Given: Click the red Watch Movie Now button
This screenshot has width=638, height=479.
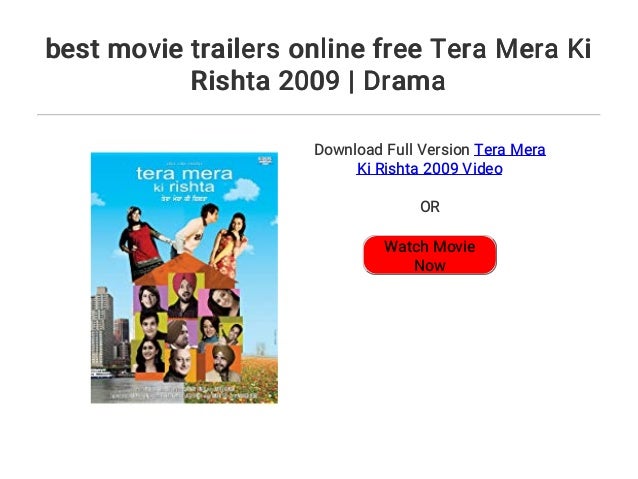Looking at the screenshot, I should pyautogui.click(x=430, y=255).
